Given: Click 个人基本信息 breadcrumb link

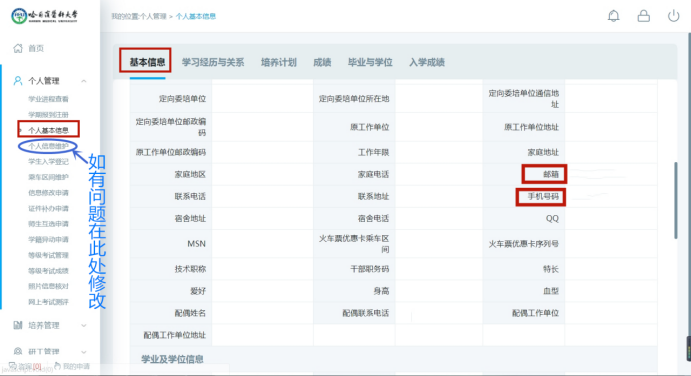Looking at the screenshot, I should pos(196,16).
